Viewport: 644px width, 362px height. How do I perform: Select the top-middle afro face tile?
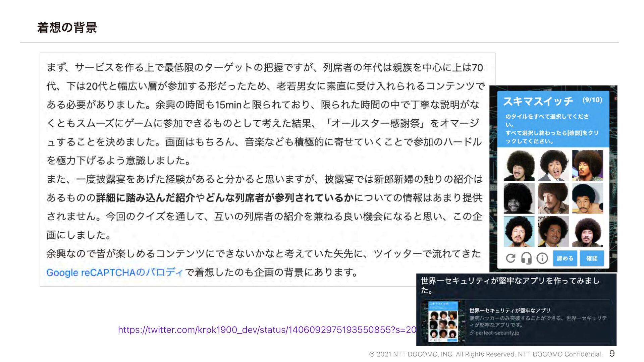[x=553, y=166]
